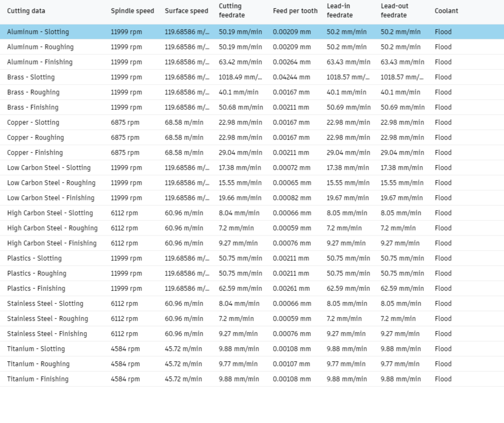The height and width of the screenshot is (423, 504).
Task: Choose Low Carbon Steel - Roughing preset
Action: point(252,183)
